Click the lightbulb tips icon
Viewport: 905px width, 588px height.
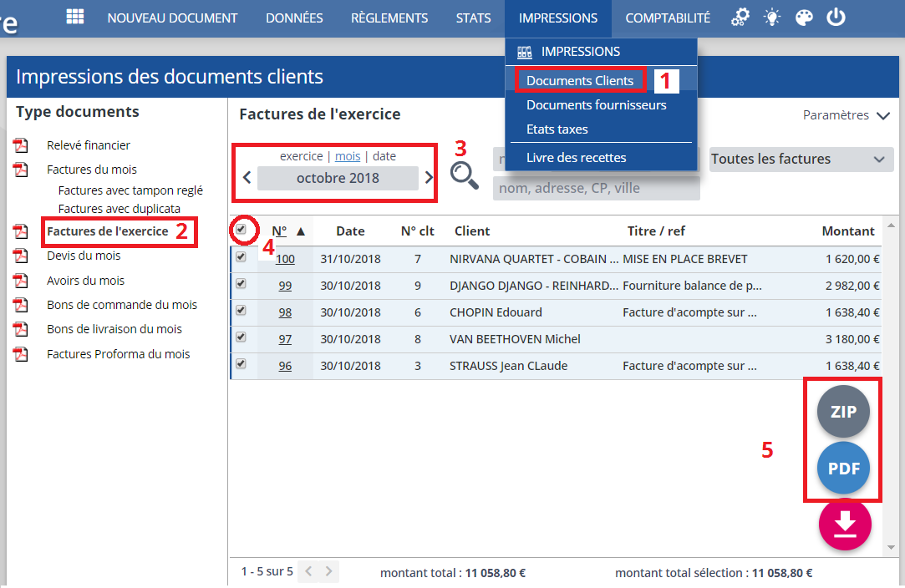click(772, 18)
